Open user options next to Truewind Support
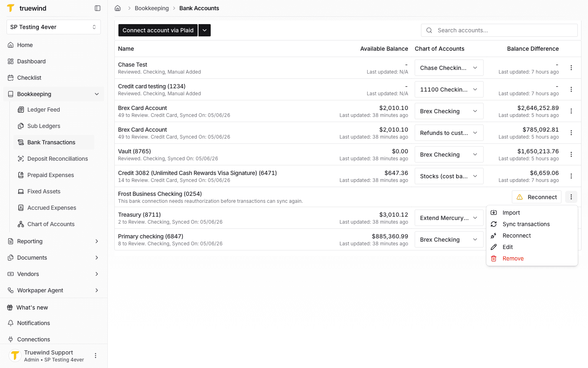 (x=96, y=356)
